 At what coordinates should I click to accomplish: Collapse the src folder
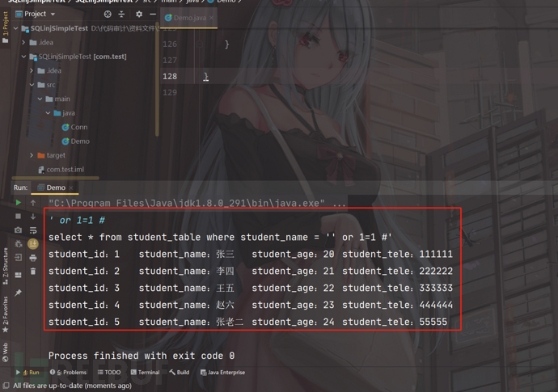(32, 85)
